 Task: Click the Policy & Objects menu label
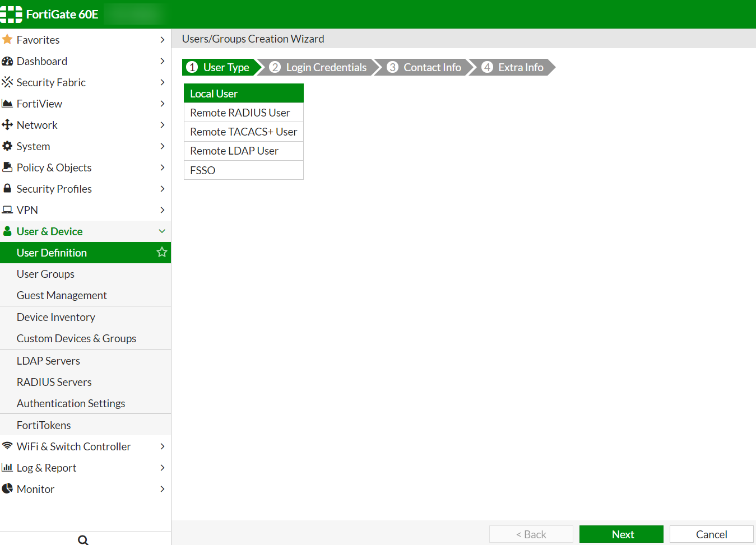[54, 167]
